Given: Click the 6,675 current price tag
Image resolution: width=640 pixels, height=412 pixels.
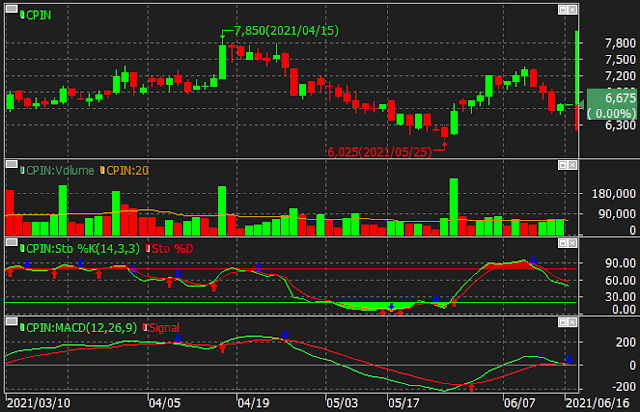Looking at the screenshot, I should coord(620,98).
